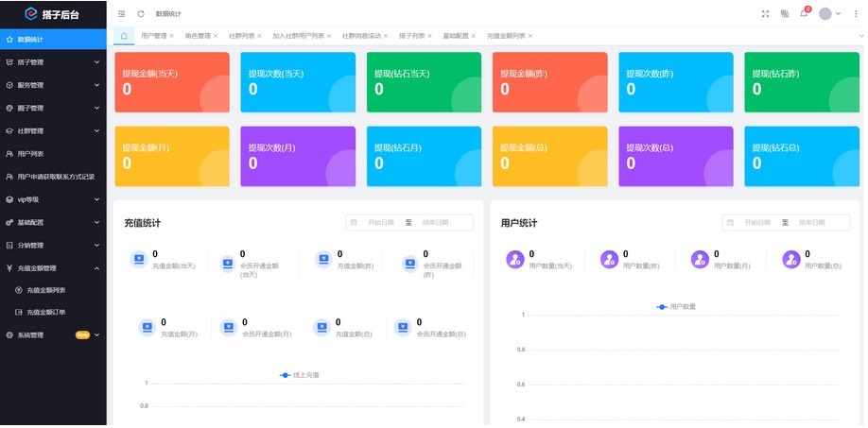Screen dimensions: 868x428
Task: Expand the tab list chevron at right
Action: (x=860, y=36)
